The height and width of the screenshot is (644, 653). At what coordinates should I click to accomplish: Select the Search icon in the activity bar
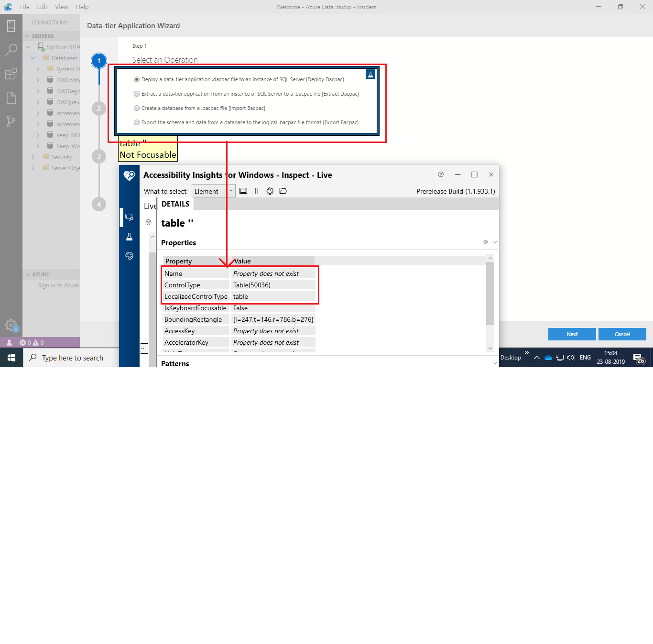11,49
